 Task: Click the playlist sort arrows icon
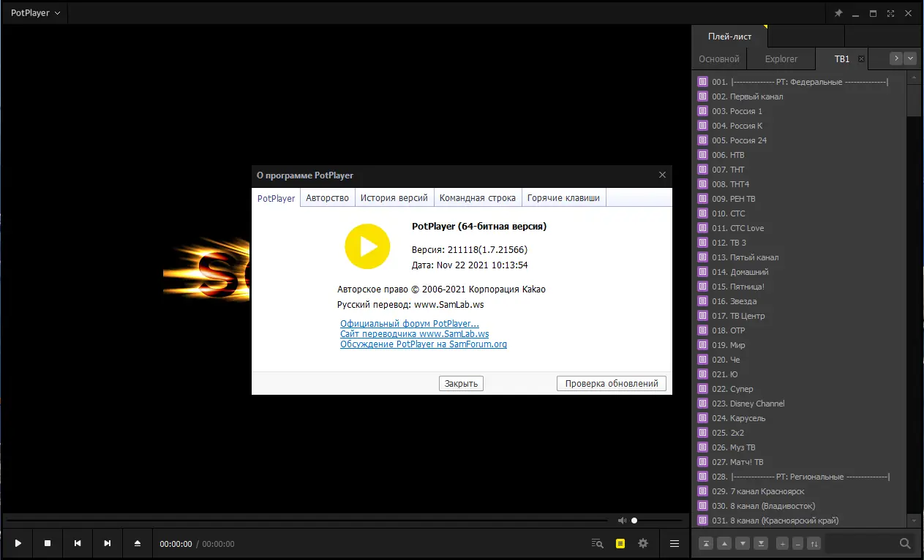pos(814,543)
